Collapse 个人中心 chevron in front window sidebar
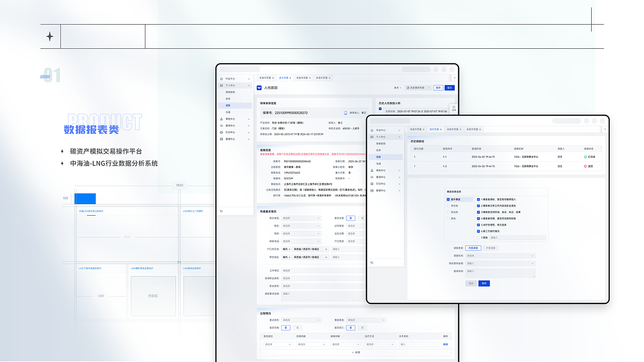The height and width of the screenshot is (362, 644). [399, 137]
